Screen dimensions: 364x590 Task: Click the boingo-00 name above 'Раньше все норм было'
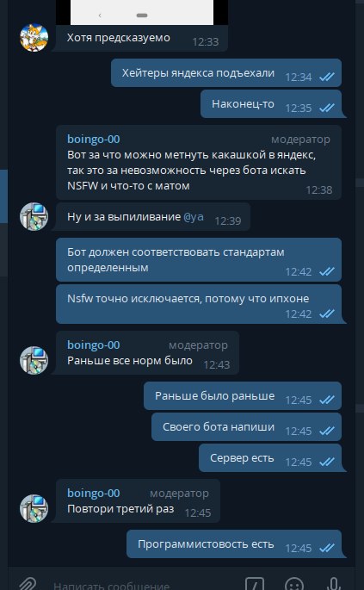pyautogui.click(x=93, y=345)
